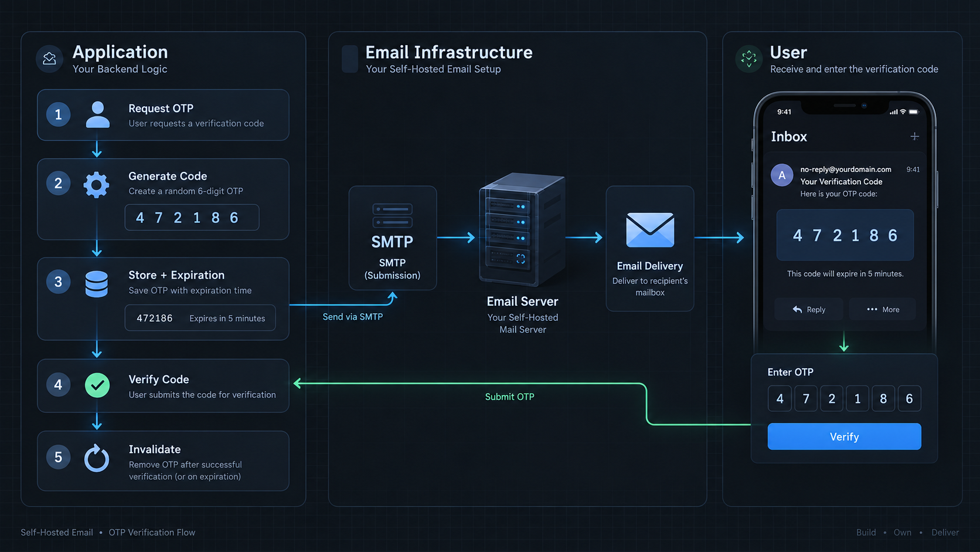Click 'This code will expire in 5 minutes.'

click(845, 274)
